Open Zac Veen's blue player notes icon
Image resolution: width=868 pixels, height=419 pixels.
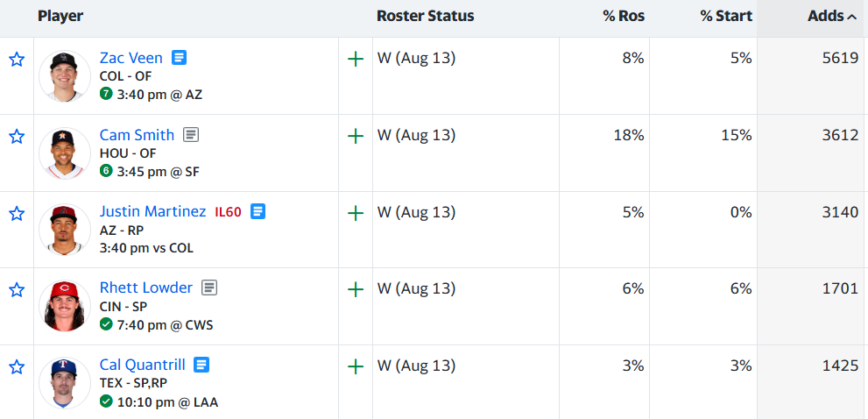click(x=179, y=58)
